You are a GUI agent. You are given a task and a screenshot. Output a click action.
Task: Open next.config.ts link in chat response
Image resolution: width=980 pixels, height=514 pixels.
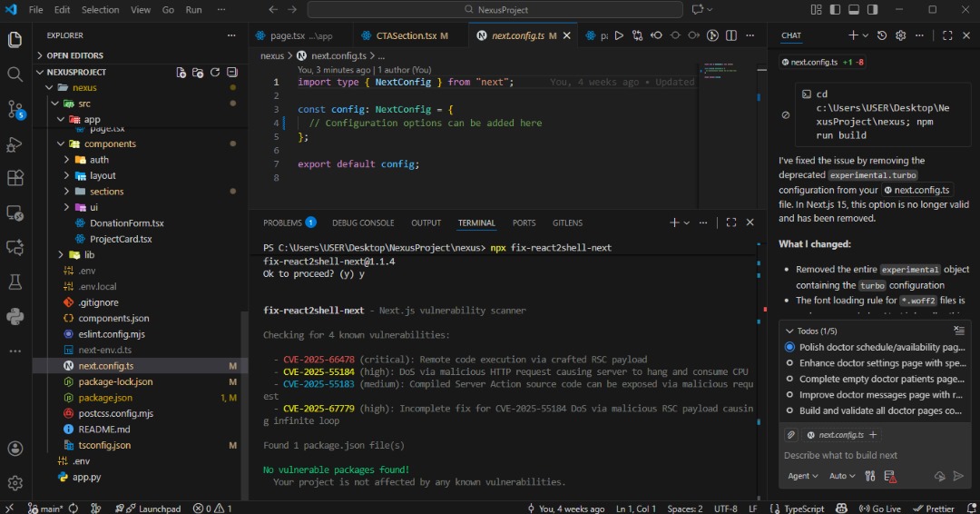pos(917,190)
